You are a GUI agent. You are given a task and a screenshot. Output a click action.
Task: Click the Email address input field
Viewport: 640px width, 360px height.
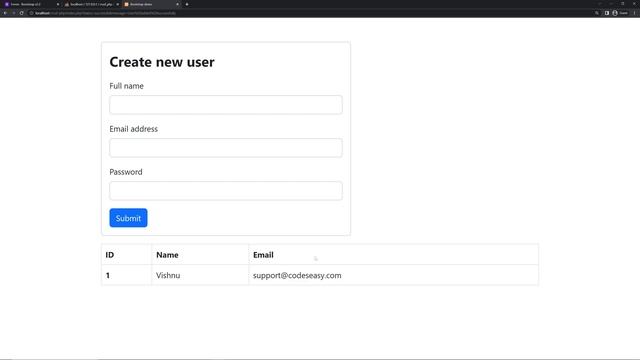(226, 148)
